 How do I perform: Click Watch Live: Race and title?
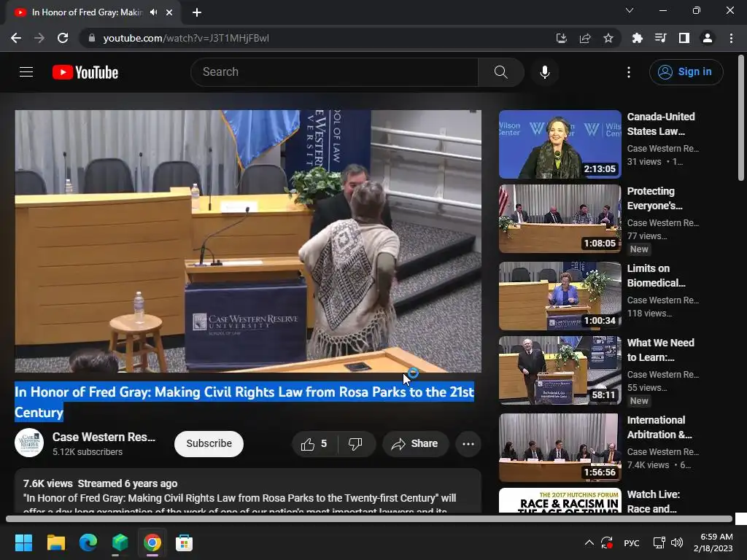coord(653,502)
